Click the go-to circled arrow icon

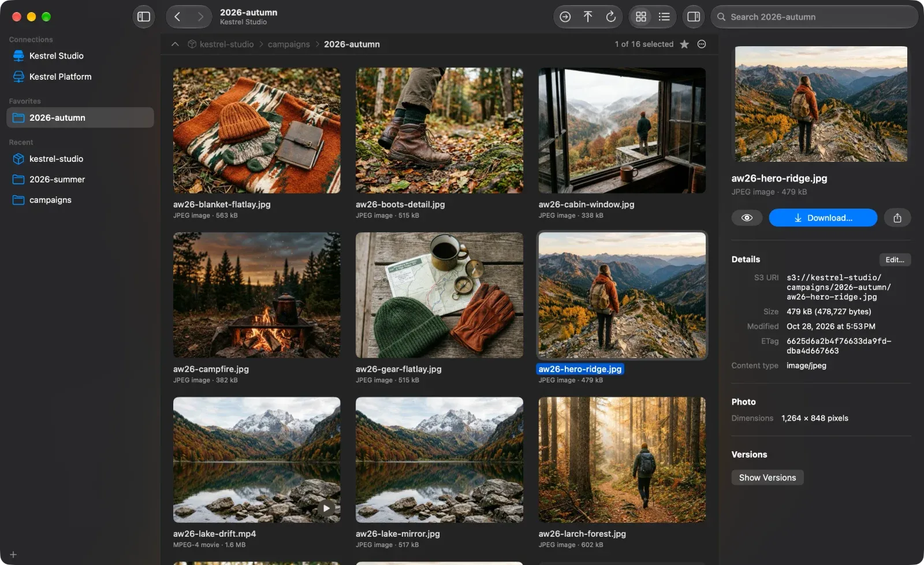[565, 17]
